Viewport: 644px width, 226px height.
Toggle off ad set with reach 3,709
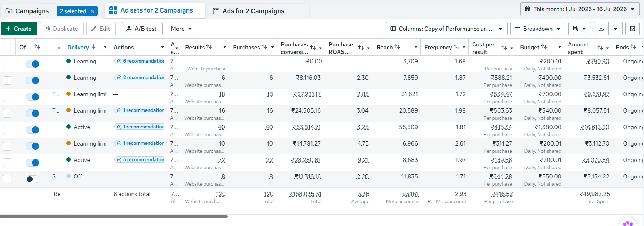pos(33,64)
